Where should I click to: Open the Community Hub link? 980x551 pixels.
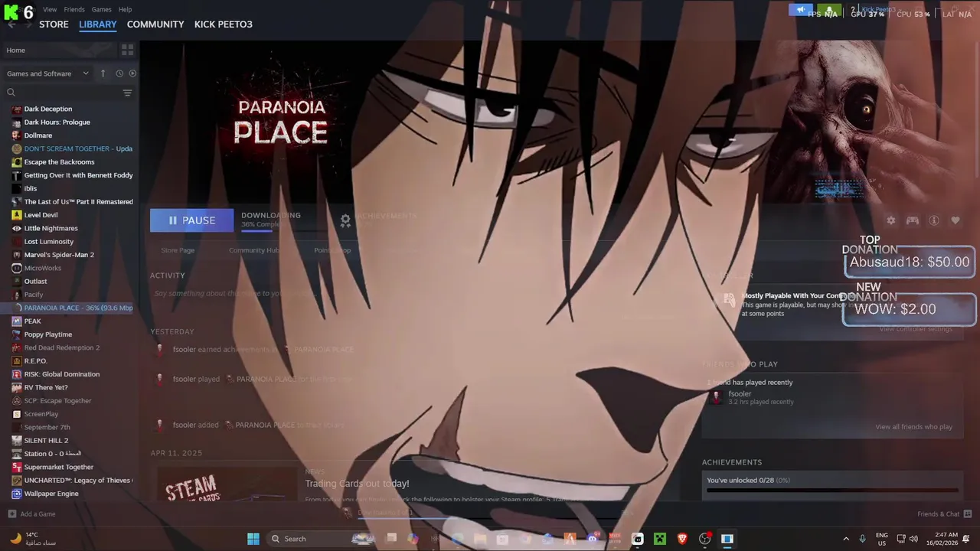pyautogui.click(x=254, y=250)
